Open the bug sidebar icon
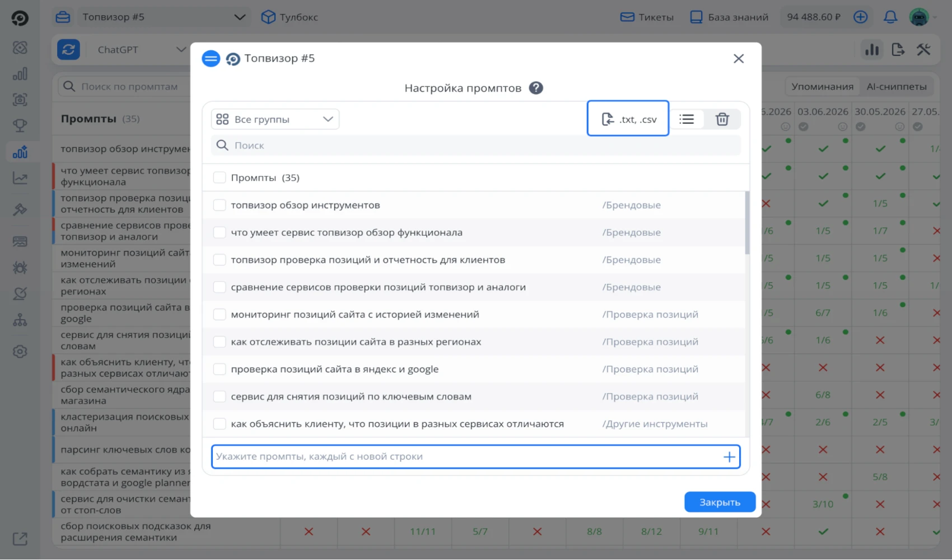Image resolution: width=952 pixels, height=560 pixels. click(20, 267)
